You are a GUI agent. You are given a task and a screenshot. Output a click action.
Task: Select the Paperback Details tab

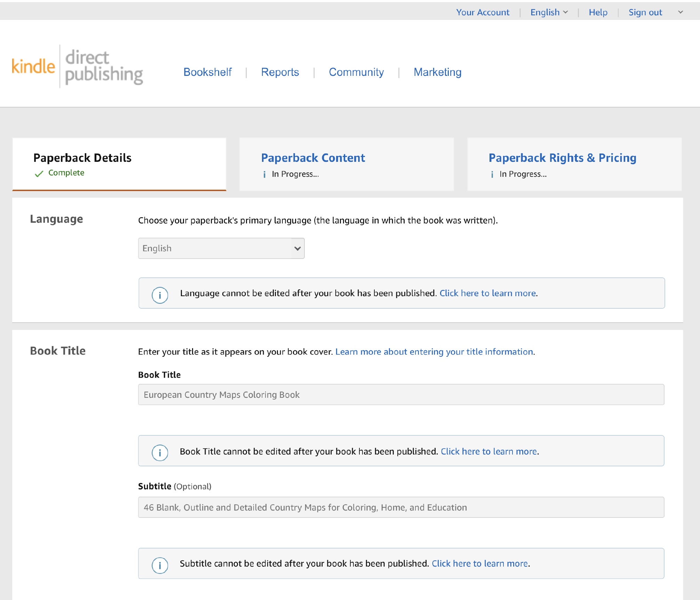tap(82, 158)
